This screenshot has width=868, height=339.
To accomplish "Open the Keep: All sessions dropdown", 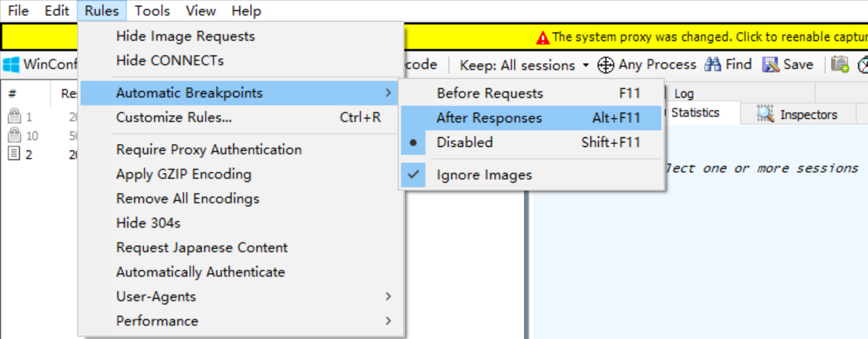I will coord(525,65).
